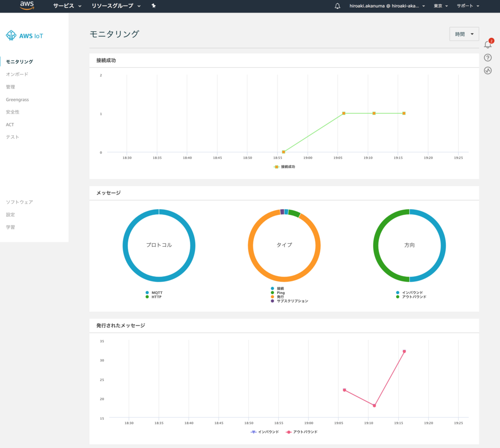Click the AWS IoT logo icon
Screen dimensions: 500x448
click(x=11, y=35)
